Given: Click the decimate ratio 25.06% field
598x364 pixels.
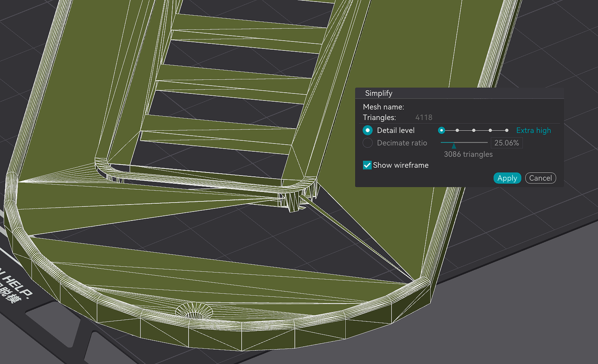Looking at the screenshot, I should pos(507,143).
